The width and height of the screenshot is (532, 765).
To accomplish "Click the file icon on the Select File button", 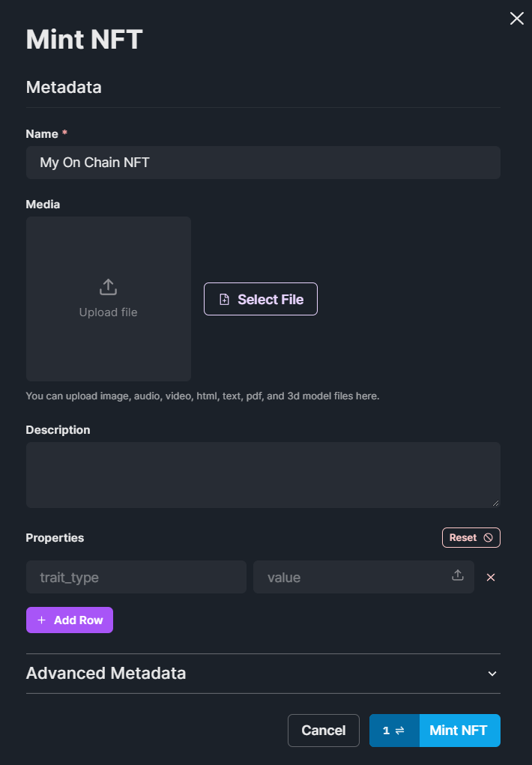I will click(225, 298).
